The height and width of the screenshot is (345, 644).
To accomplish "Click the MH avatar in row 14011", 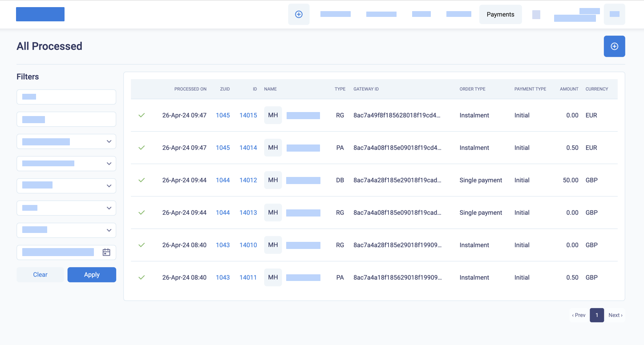I will point(273,277).
